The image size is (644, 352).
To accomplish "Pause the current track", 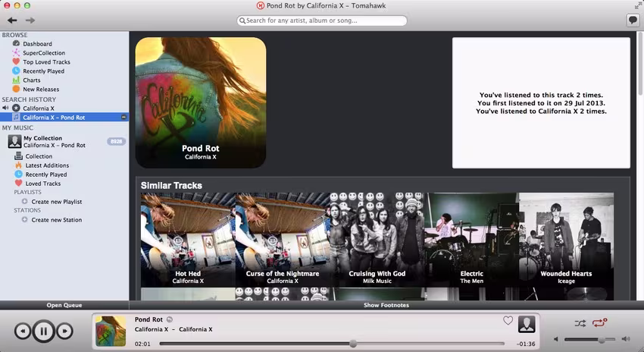I will click(43, 331).
